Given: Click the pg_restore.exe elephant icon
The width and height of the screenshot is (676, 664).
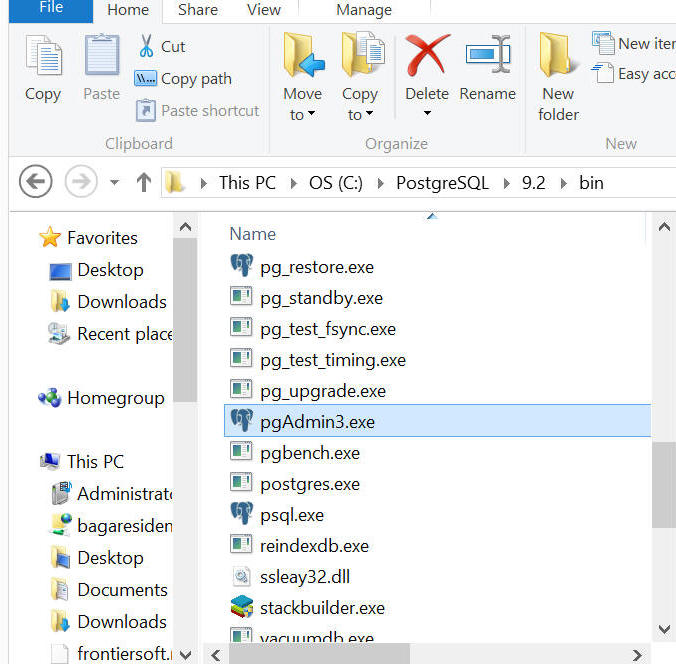Looking at the screenshot, I should [x=241, y=266].
